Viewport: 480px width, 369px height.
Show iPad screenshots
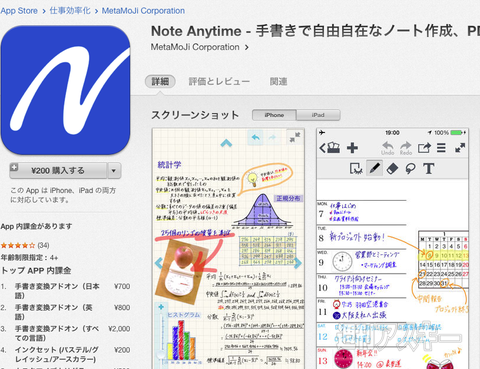(318, 115)
